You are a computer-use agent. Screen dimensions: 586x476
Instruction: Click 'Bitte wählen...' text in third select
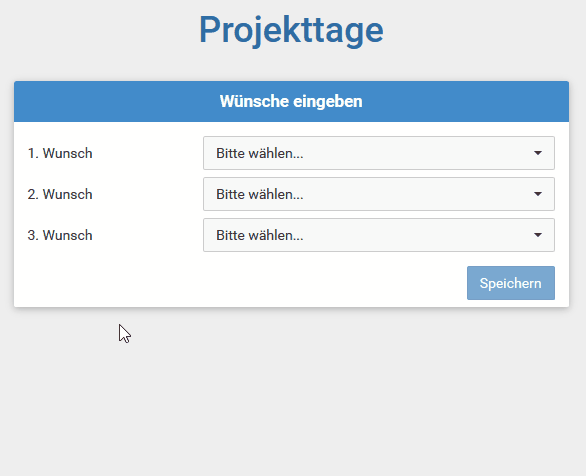(260, 235)
